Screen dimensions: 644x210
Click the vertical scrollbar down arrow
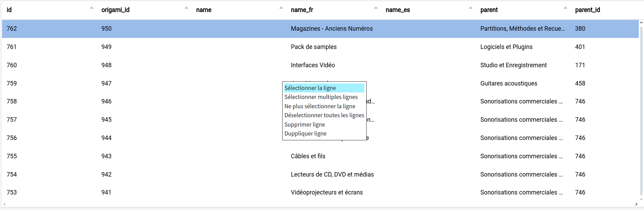pos(641,199)
